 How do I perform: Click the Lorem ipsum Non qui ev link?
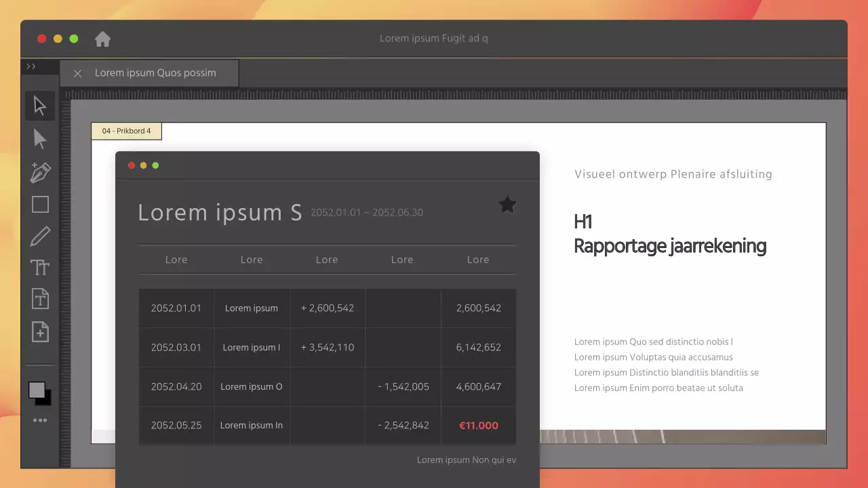point(466,460)
